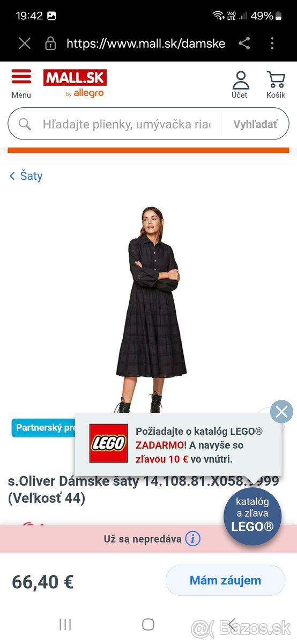297x644 pixels.
Task: Close the browser tab with X
Action: 25,43
